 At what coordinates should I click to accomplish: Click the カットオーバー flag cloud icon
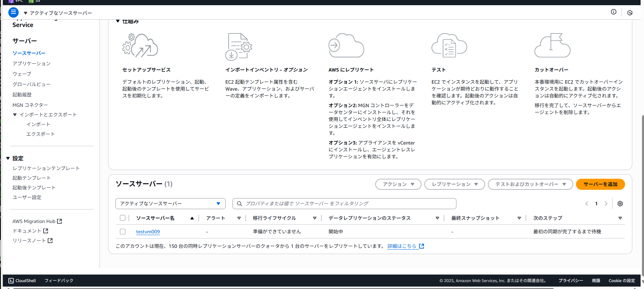(552, 45)
